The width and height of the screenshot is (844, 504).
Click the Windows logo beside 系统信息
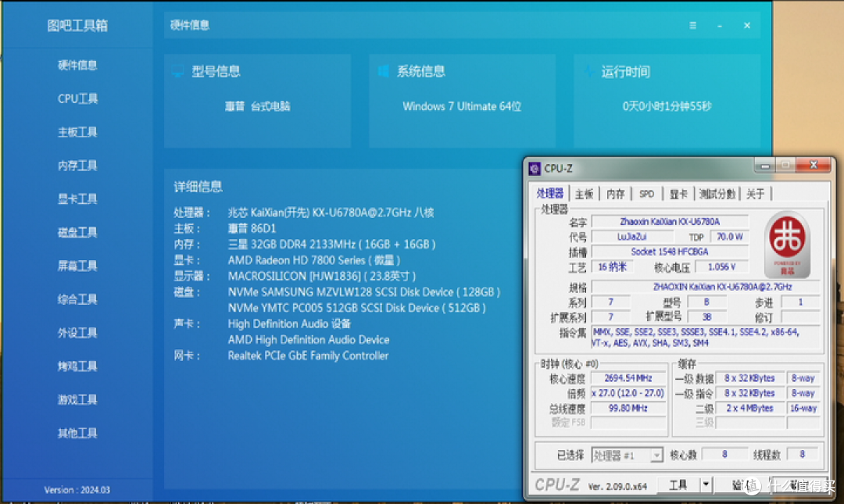point(383,71)
